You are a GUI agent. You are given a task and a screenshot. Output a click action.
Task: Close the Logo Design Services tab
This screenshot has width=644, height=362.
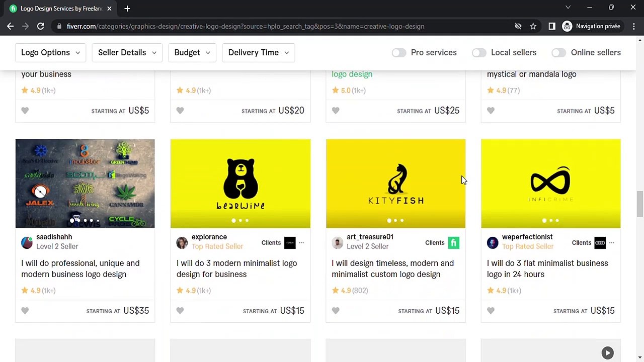[109, 9]
